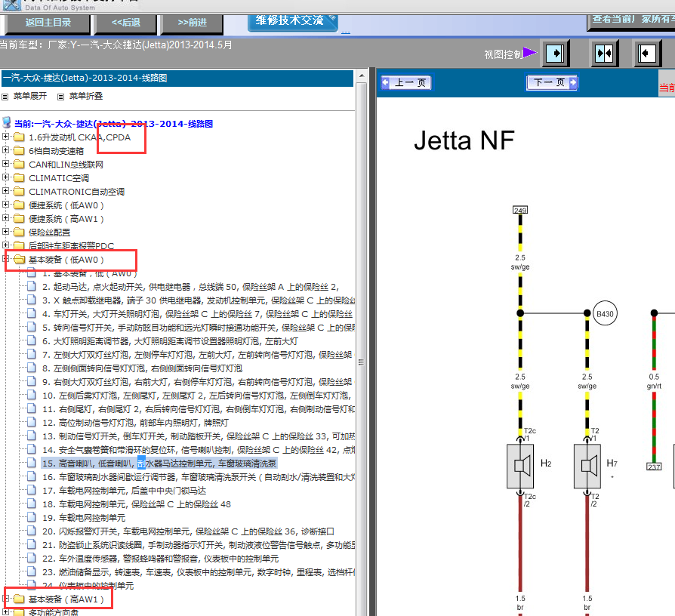Go to previous page with 上一页

[x=406, y=82]
